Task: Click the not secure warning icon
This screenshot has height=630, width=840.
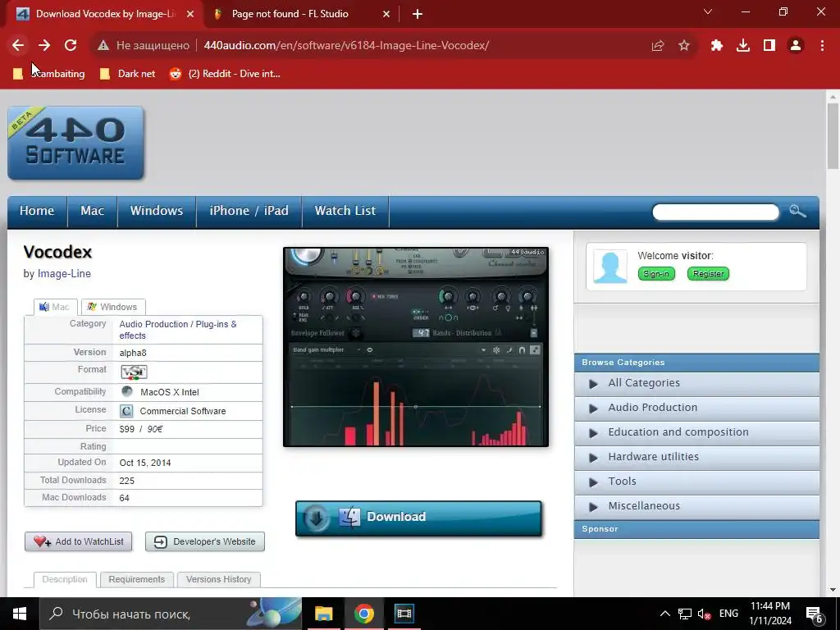Action: coord(103,46)
